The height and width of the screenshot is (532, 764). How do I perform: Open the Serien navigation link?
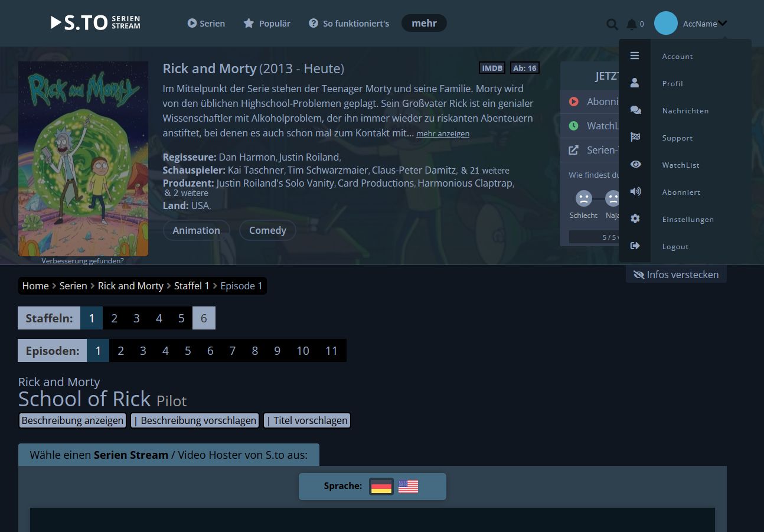point(206,24)
